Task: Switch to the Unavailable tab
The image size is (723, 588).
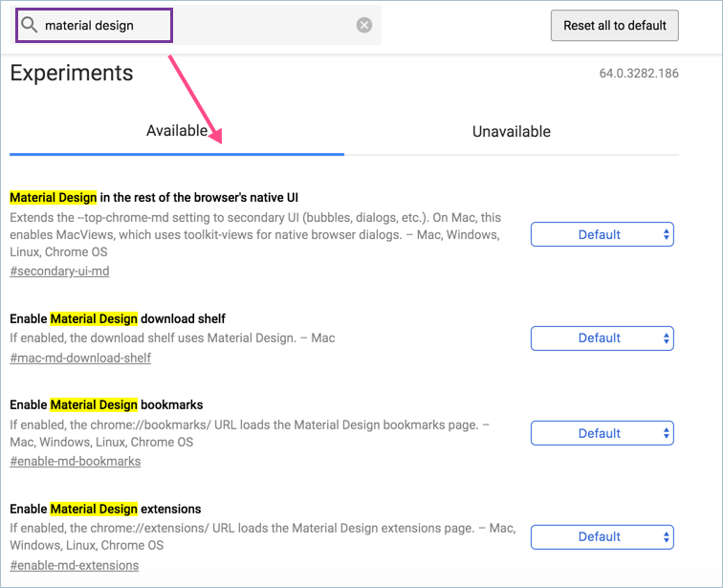Action: click(x=511, y=132)
